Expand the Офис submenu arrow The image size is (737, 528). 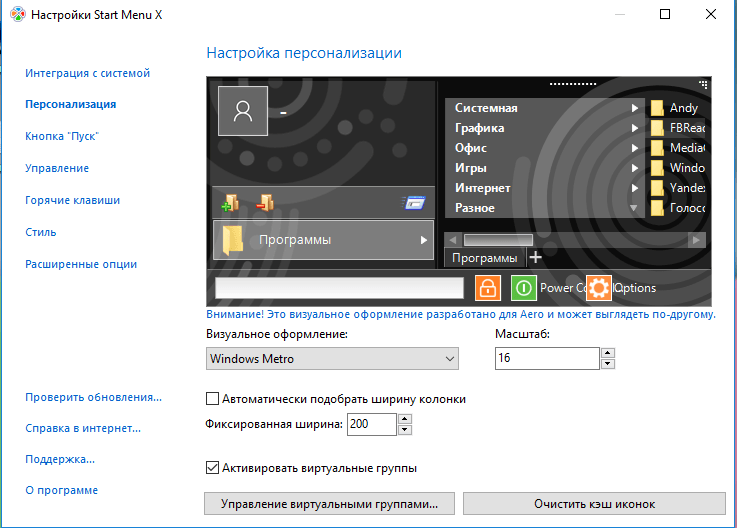[x=635, y=148]
